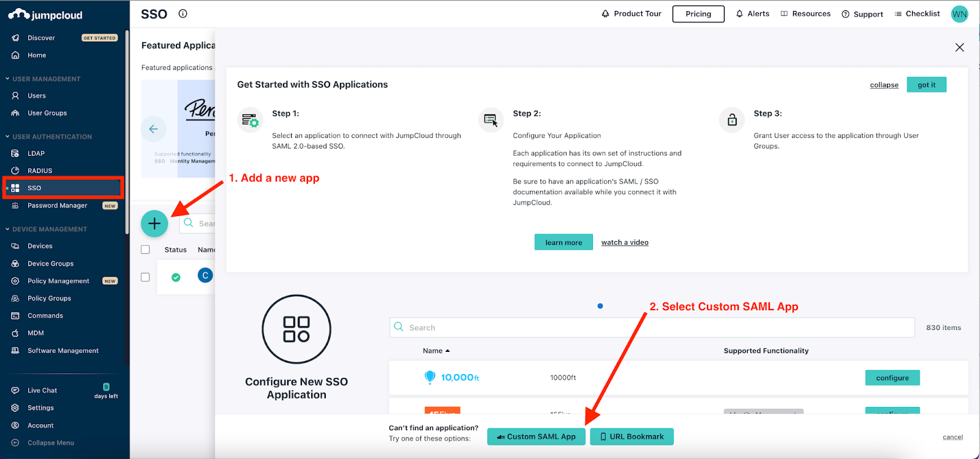Open Settings gear in sidebar

(x=15, y=408)
